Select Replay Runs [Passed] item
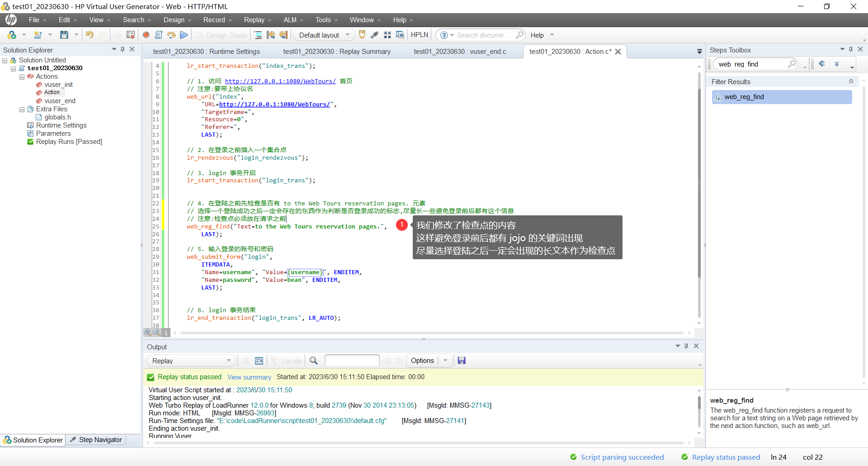This screenshot has width=868, height=466. click(69, 142)
